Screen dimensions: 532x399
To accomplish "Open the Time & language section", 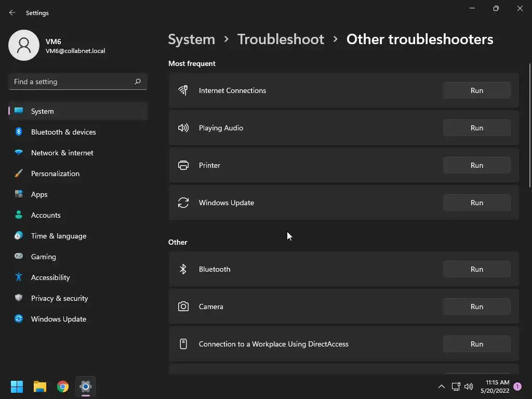I will (58, 236).
